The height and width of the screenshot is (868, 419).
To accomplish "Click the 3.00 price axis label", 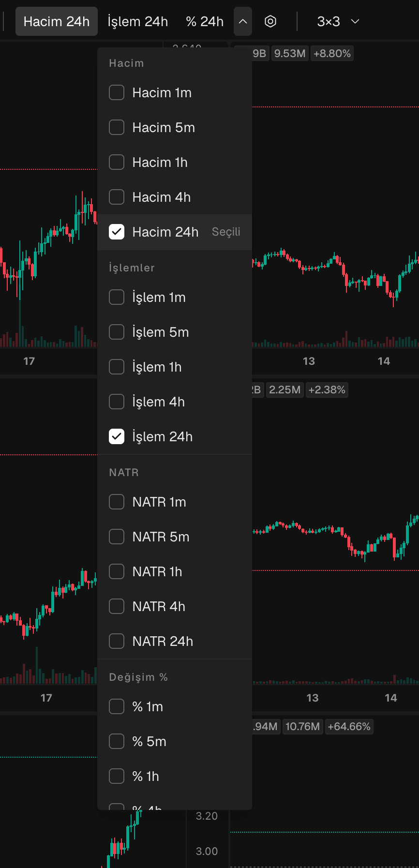I will (207, 852).
